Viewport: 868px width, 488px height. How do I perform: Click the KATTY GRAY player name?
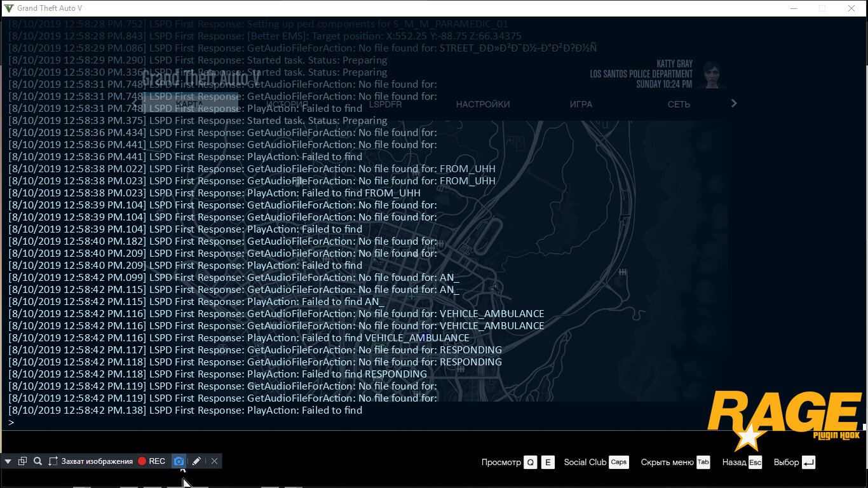point(674,64)
